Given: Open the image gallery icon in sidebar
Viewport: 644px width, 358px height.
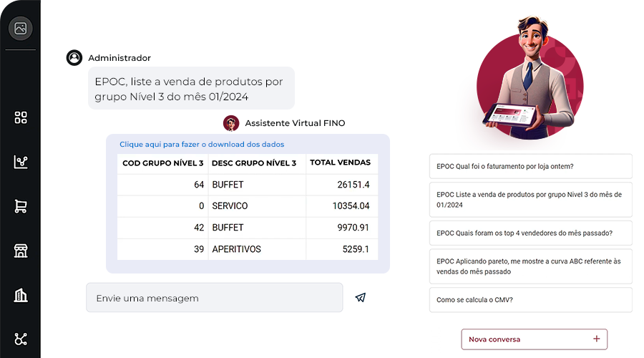Looking at the screenshot, I should [21, 29].
